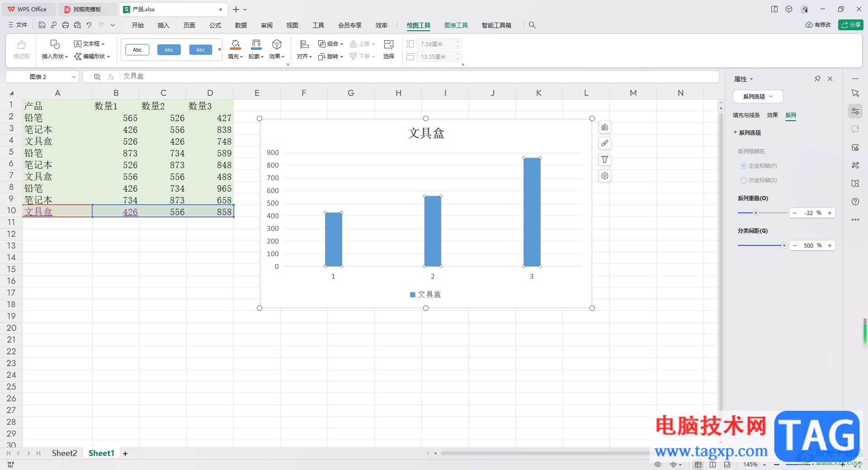Open the 文件 file menu
868x470 pixels.
18,25
